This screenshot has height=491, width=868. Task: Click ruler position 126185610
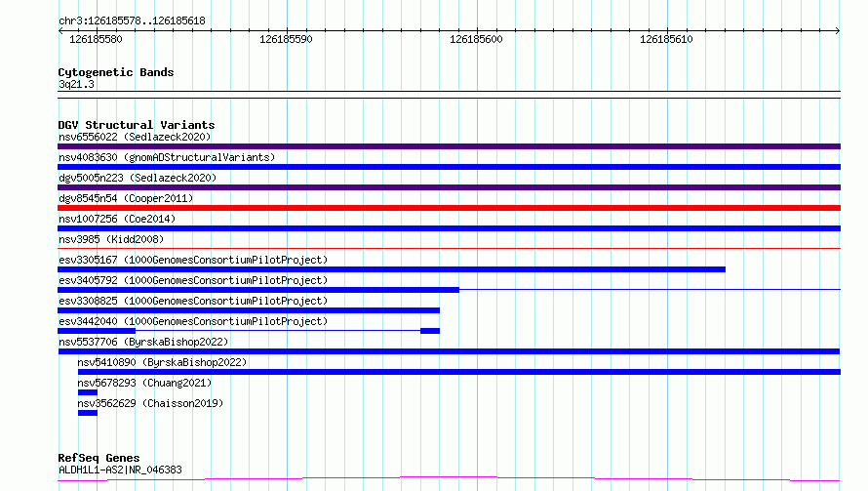click(666, 39)
